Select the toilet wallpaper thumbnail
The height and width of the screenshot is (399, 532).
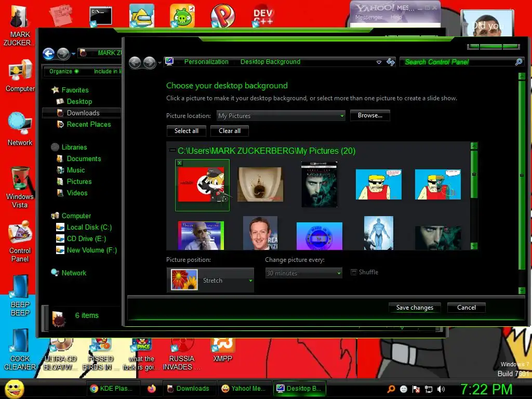click(260, 184)
